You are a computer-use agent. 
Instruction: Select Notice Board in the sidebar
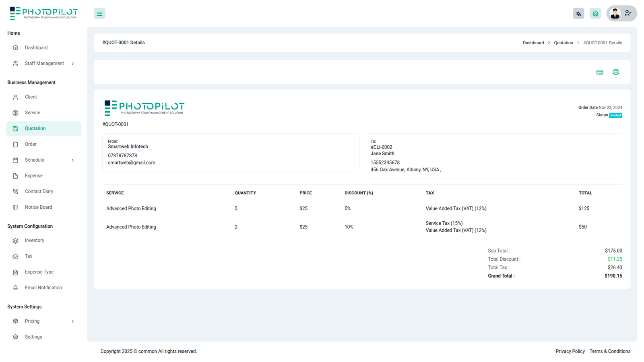pos(38,208)
